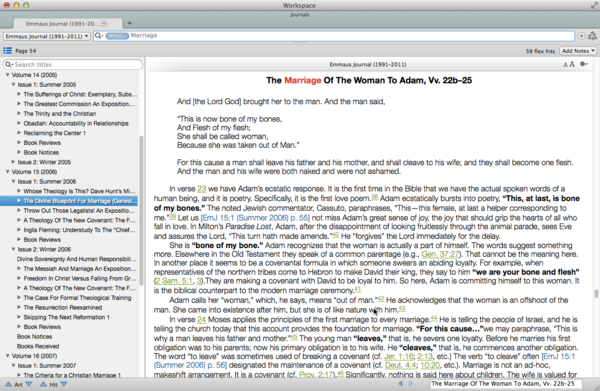The image size is (600, 391).
Task: Collapse Issue 2: Winter 2006
Action: [x=13, y=249]
